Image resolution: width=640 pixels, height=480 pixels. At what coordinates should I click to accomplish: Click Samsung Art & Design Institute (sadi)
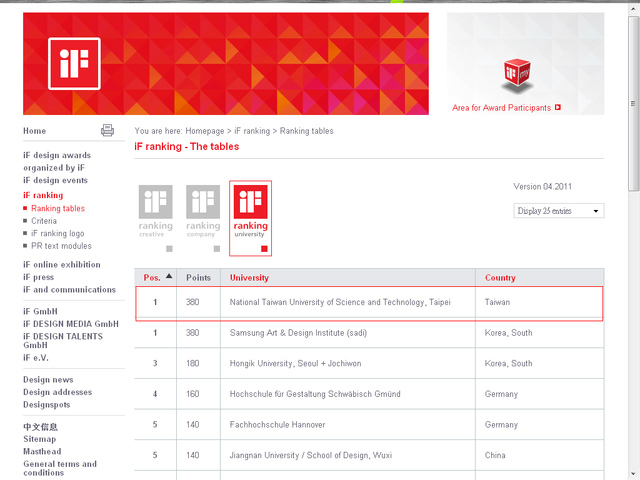click(x=298, y=333)
